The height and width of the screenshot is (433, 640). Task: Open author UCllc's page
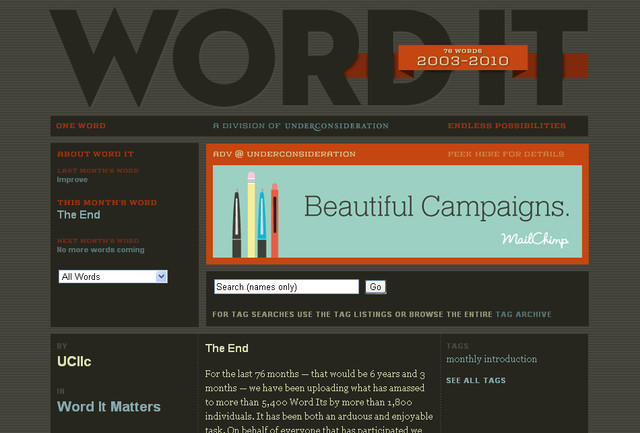coord(74,361)
